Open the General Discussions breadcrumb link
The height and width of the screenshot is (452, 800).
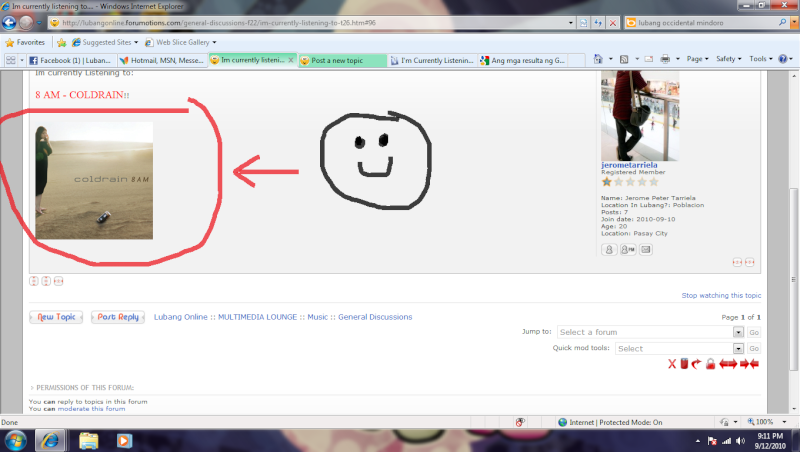pyautogui.click(x=375, y=317)
